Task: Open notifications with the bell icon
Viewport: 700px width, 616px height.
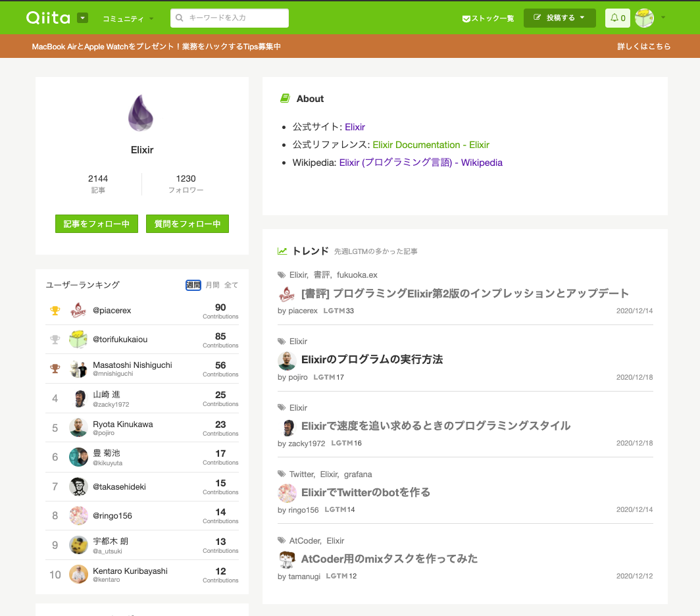Action: (613, 18)
